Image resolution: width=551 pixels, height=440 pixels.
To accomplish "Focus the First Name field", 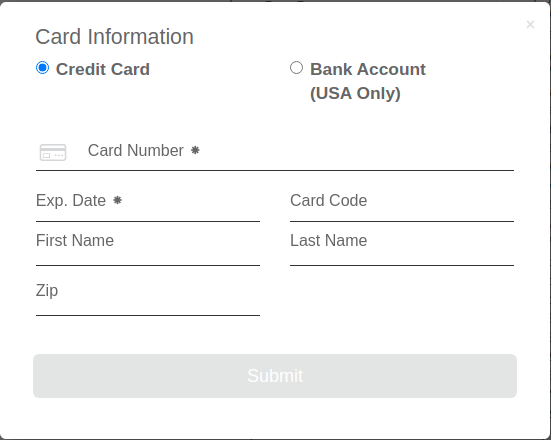I will (x=148, y=246).
